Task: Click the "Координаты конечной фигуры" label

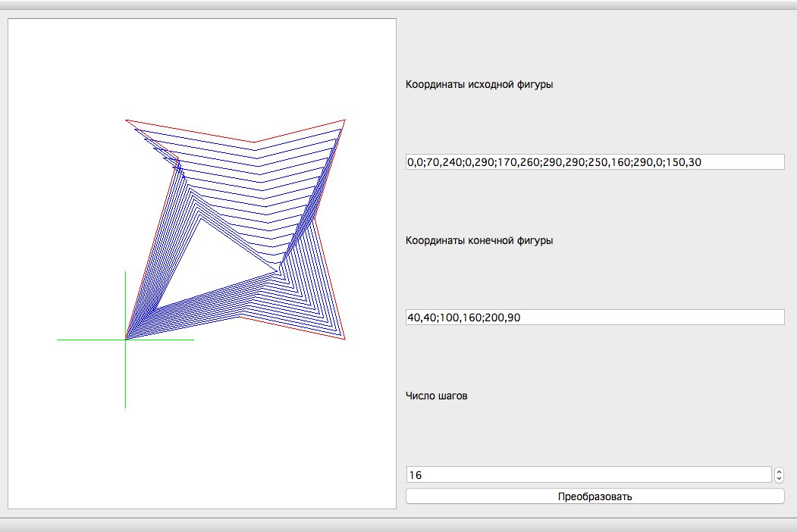Action: (x=479, y=241)
